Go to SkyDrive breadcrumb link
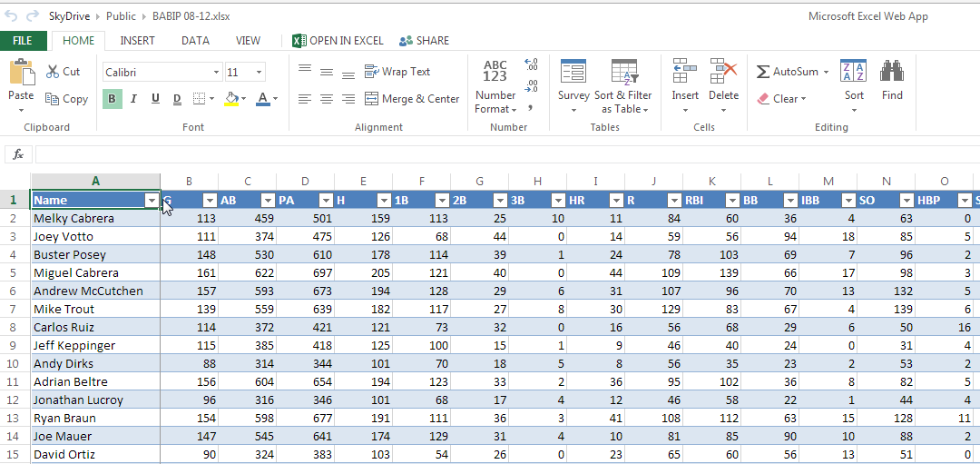Screen dimensions: 980x464 (69, 16)
